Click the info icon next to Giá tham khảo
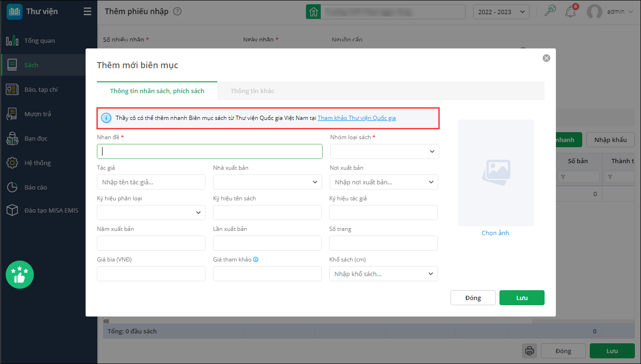Viewport: 641px width, 364px height. tap(256, 260)
